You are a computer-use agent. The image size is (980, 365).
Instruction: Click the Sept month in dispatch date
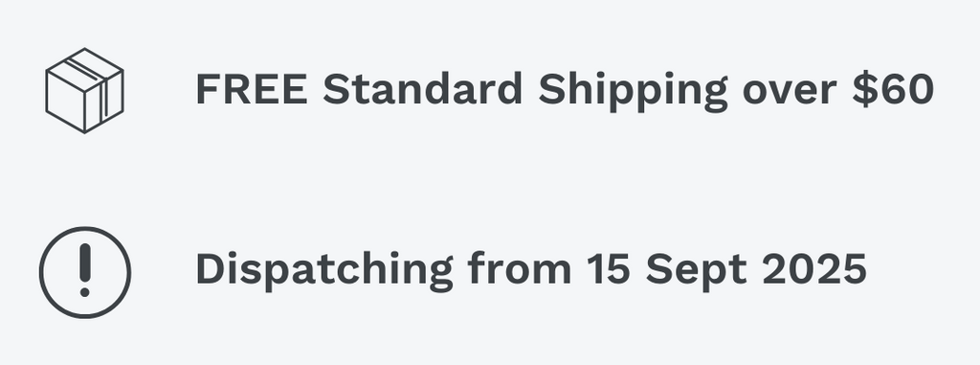[x=696, y=270]
